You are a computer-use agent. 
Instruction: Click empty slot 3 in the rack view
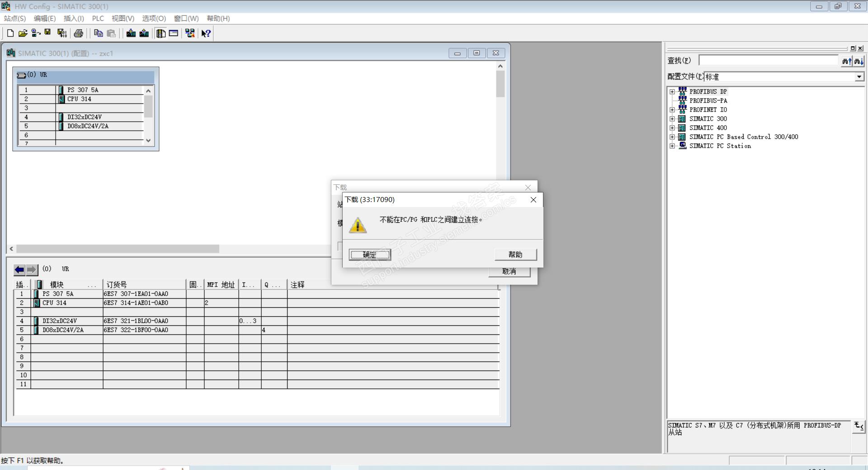[81, 108]
